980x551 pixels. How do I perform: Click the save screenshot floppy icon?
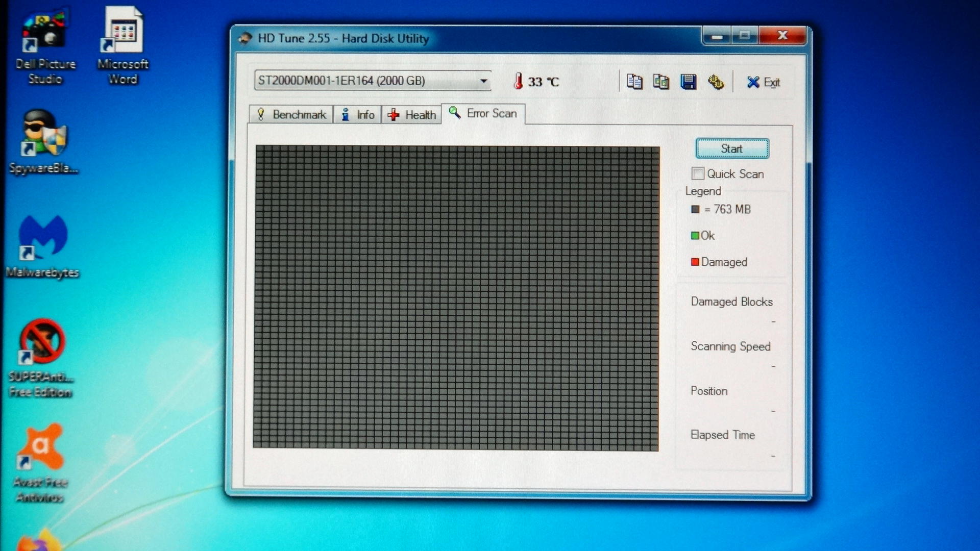pos(688,82)
